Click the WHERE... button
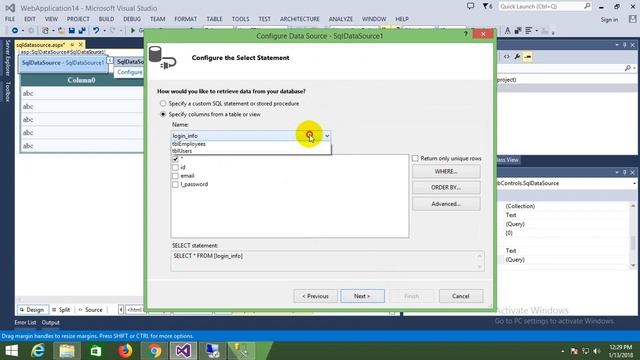 (446, 171)
